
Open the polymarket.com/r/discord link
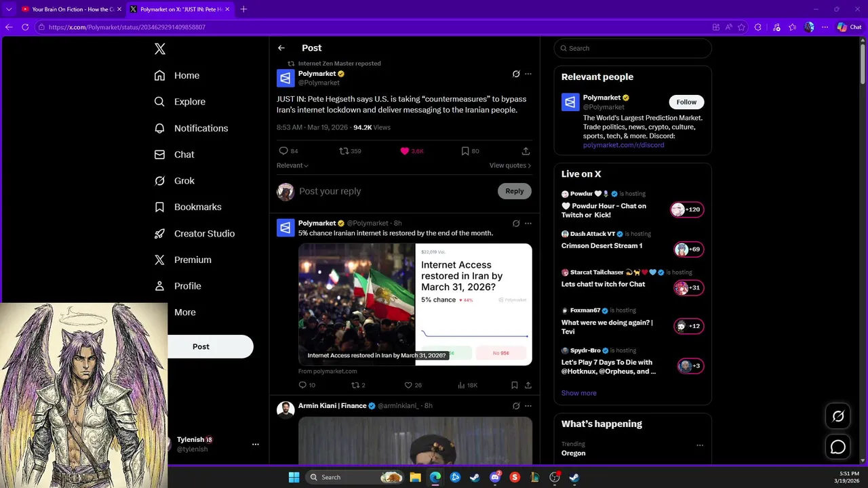623,145
